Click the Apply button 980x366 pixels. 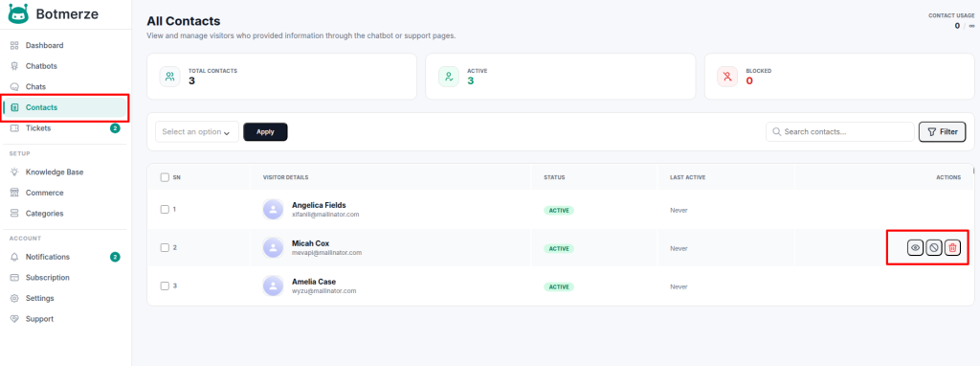(x=265, y=132)
